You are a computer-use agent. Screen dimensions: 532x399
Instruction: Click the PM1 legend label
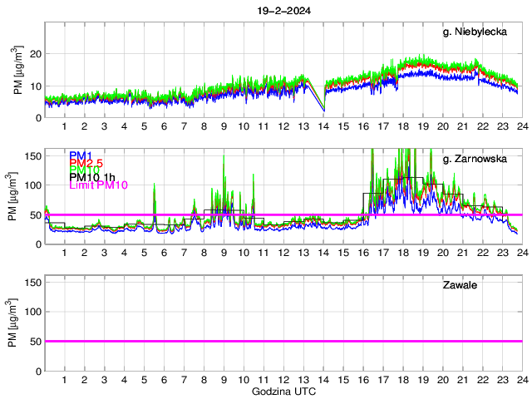(81, 155)
